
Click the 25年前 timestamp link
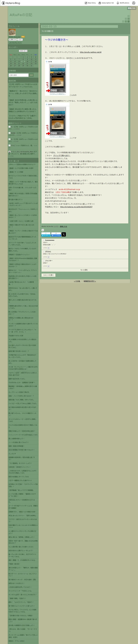(x=56, y=226)
